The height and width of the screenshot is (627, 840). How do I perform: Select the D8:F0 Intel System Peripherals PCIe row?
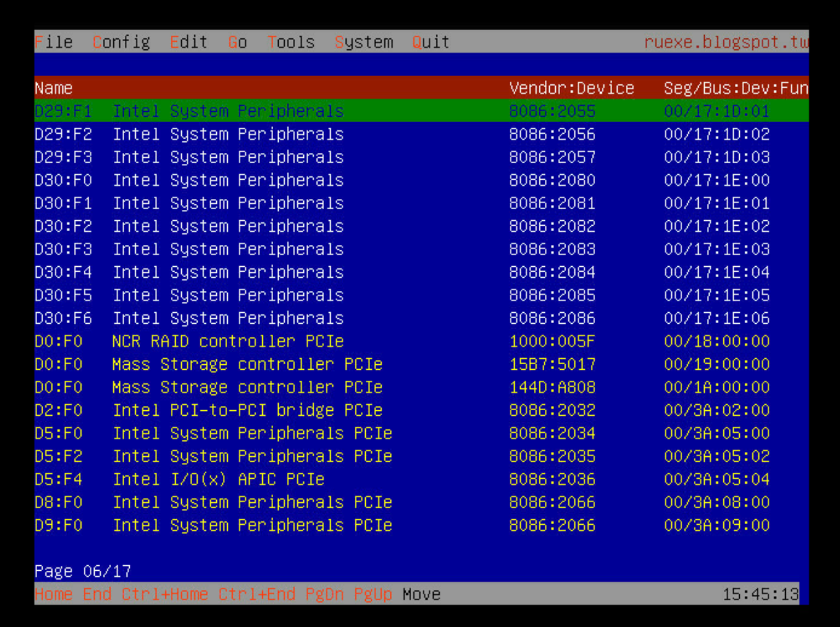click(421, 501)
